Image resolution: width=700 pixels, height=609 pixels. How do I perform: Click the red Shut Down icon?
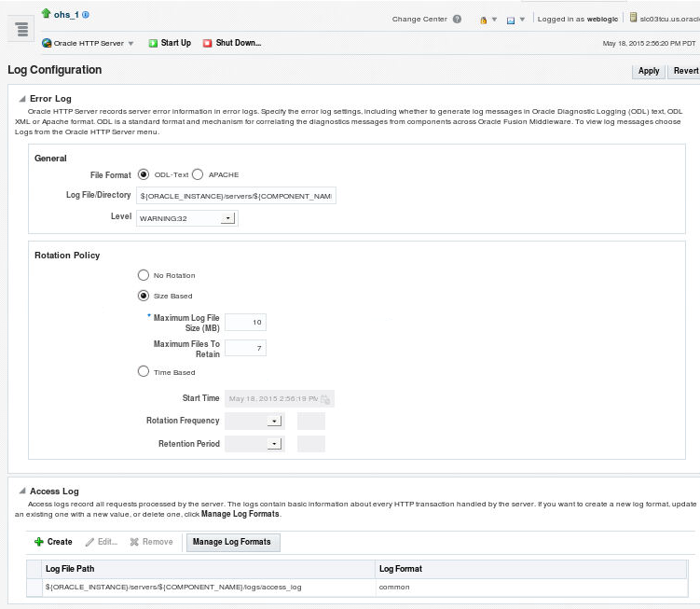pyautogui.click(x=207, y=43)
